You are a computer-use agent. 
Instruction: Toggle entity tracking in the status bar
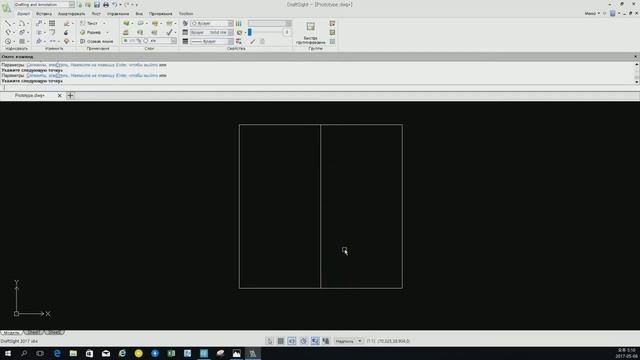click(x=326, y=341)
